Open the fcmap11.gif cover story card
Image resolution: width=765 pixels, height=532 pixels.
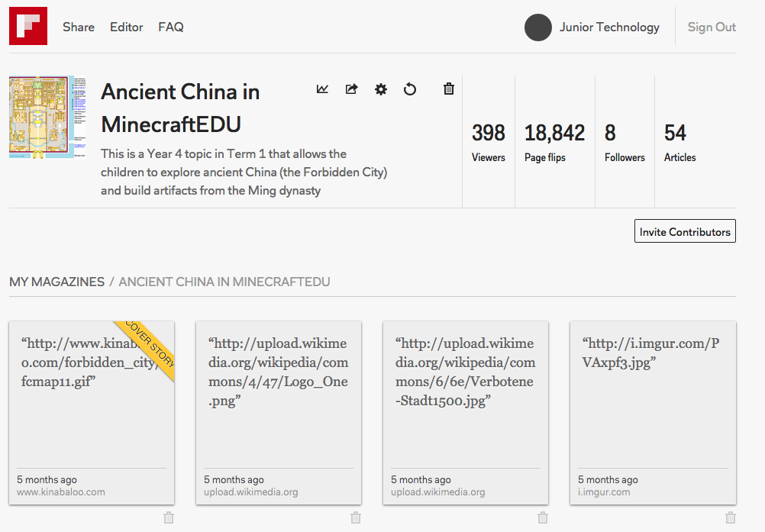[x=92, y=412]
